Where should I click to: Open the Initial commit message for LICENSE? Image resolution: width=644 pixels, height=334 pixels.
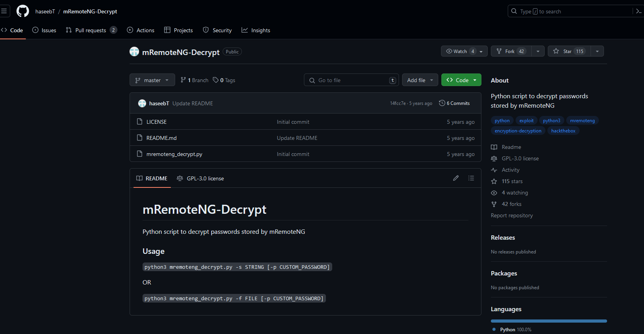(293, 122)
